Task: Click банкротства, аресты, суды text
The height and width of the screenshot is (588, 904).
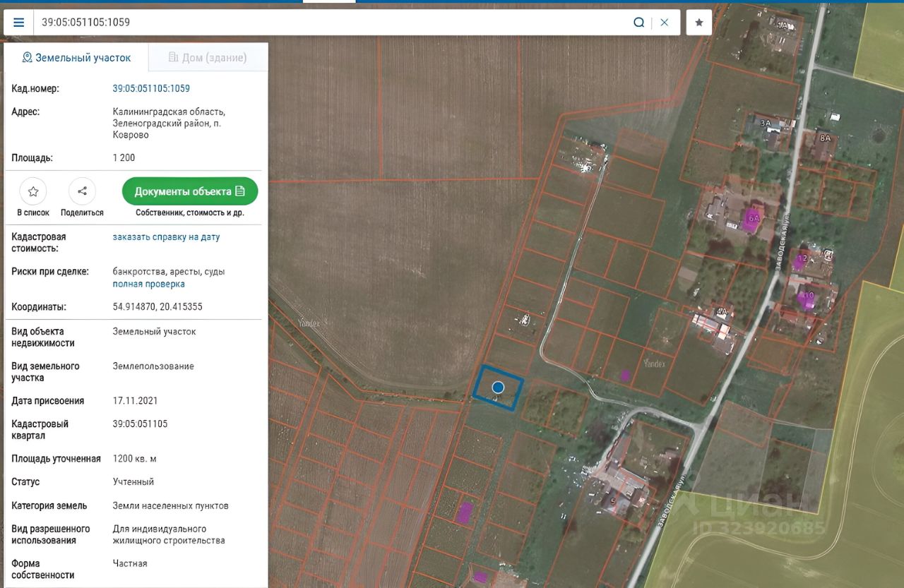Action: click(169, 272)
